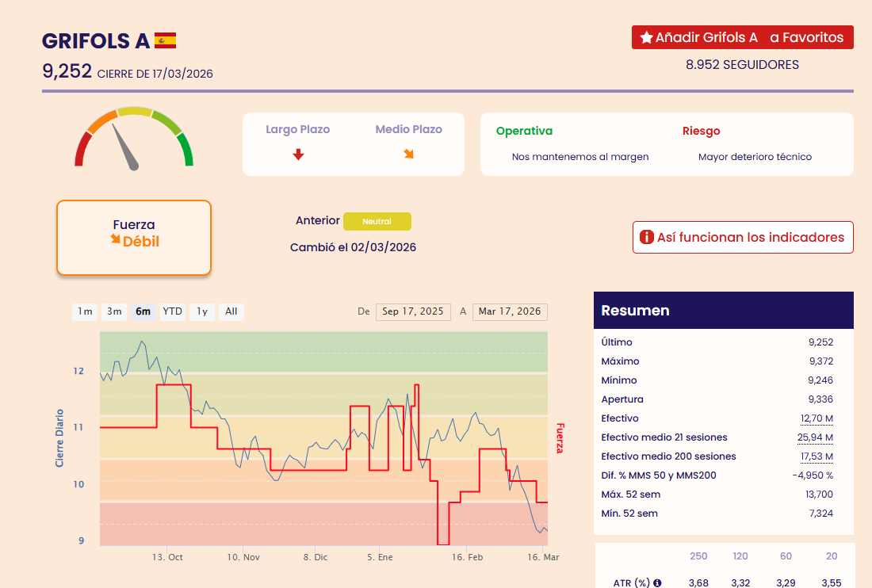
Task: Click the end date field Mar 17, 2026
Action: pyautogui.click(x=510, y=311)
